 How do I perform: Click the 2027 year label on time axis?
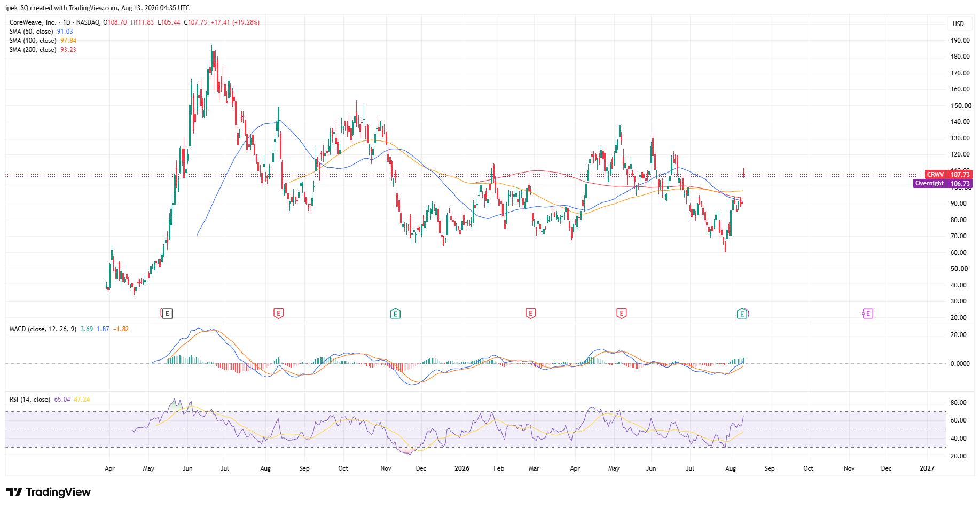pos(927,468)
